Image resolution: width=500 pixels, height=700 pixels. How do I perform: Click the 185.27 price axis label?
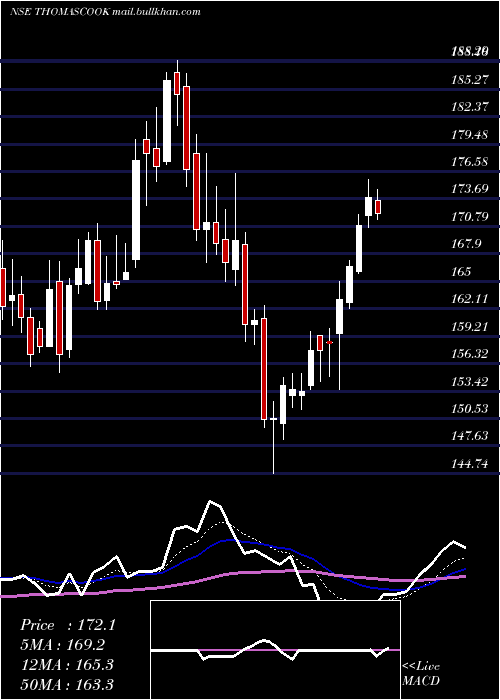point(469,80)
